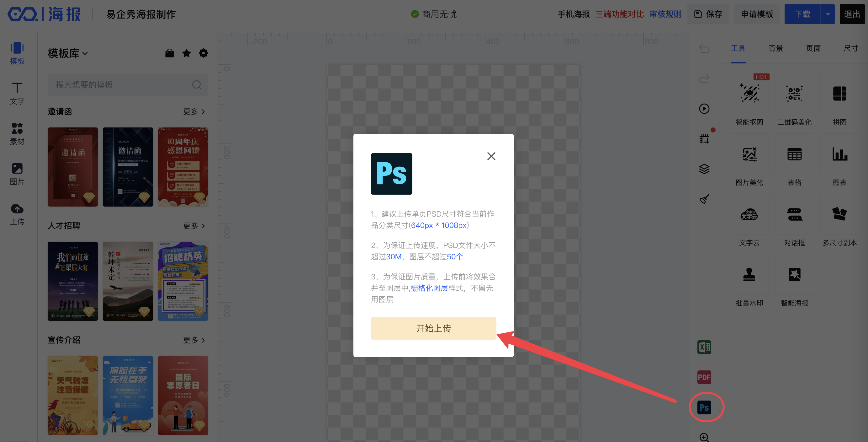Image resolution: width=868 pixels, height=442 pixels.
Task: Open the 图片 images panel
Action: (17, 174)
